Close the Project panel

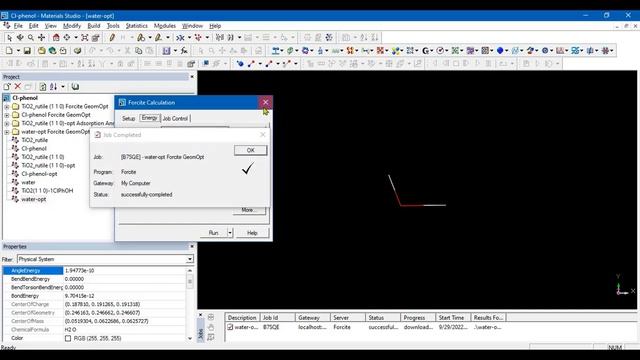[x=192, y=77]
